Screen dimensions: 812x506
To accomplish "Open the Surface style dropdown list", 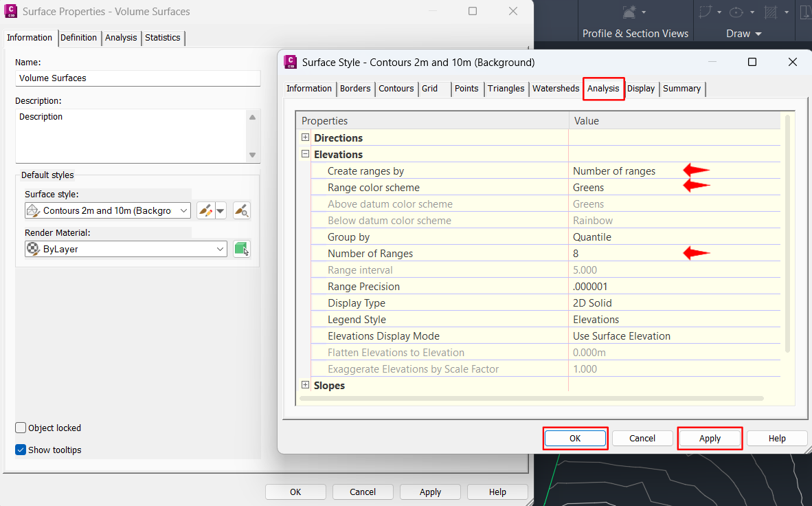I will pyautogui.click(x=183, y=210).
